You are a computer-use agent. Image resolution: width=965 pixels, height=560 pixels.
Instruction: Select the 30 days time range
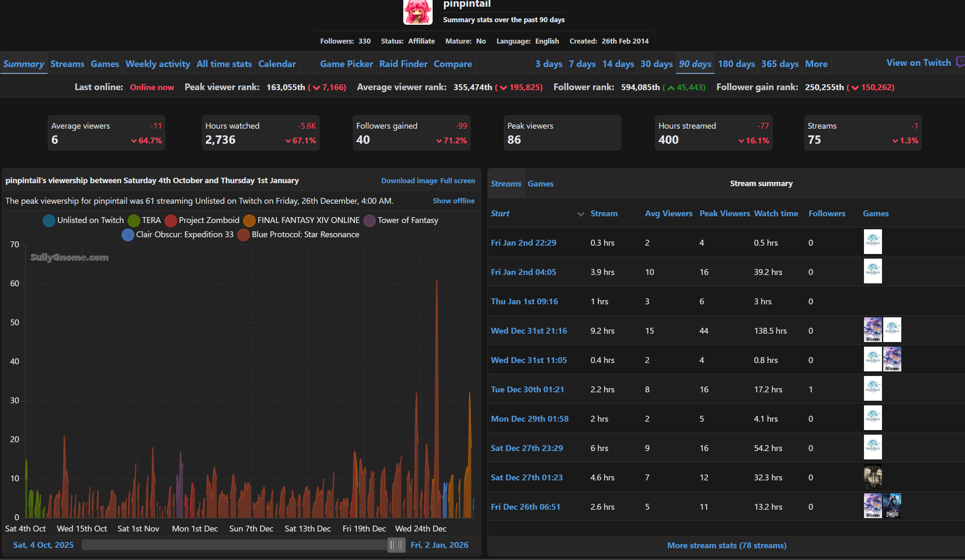click(656, 64)
